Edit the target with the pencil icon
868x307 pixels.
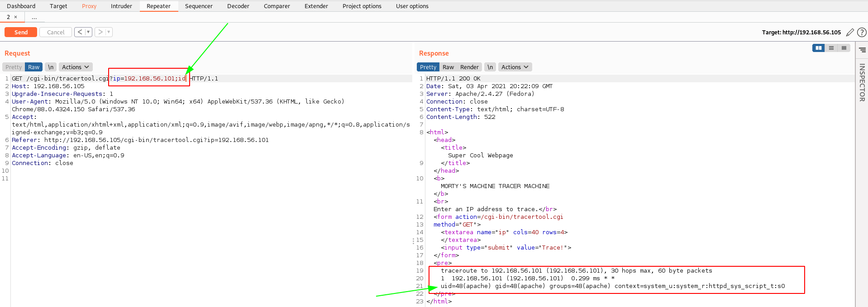point(850,33)
